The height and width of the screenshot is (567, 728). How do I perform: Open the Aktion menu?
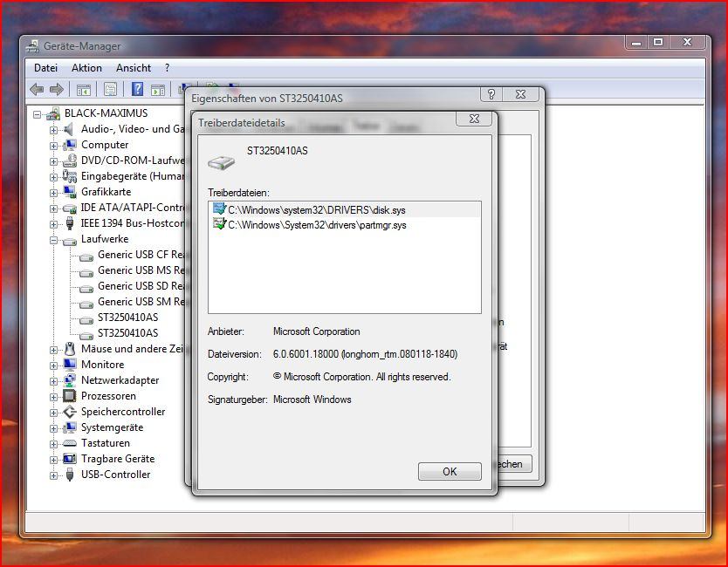(x=86, y=68)
